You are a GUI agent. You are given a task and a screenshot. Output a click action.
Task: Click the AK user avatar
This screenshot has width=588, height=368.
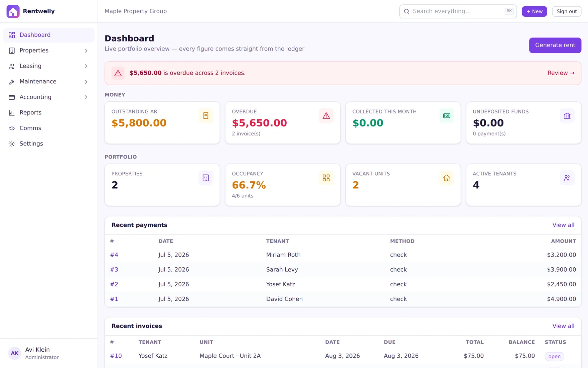[x=15, y=353]
